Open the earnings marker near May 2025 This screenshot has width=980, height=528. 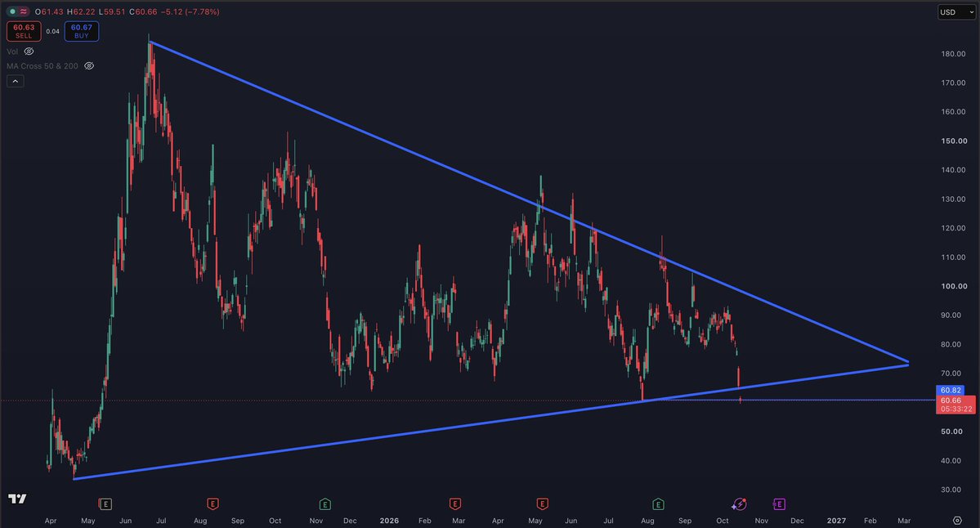pyautogui.click(x=105, y=503)
